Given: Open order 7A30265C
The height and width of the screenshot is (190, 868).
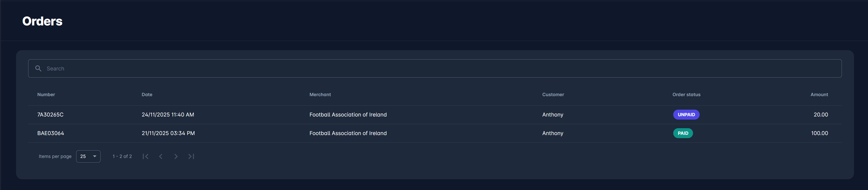Looking at the screenshot, I should coord(51,115).
